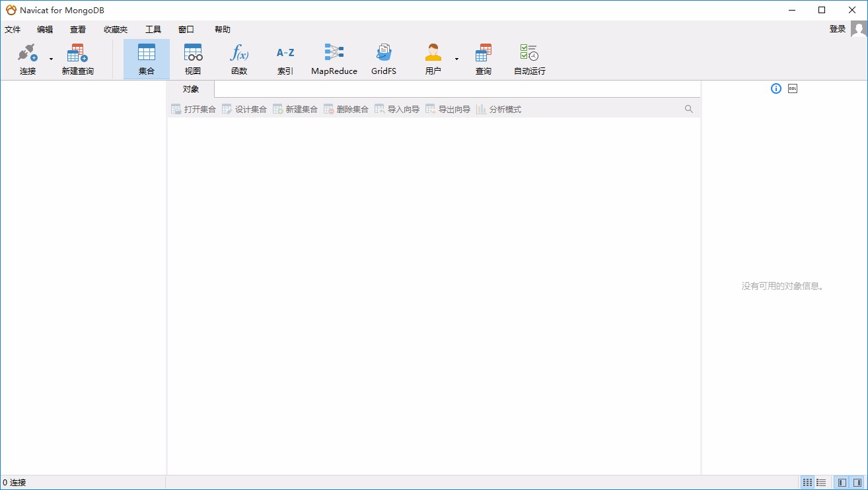Screen dimensions: 868x490
Task: Toggle the right information pane
Action: (x=857, y=483)
